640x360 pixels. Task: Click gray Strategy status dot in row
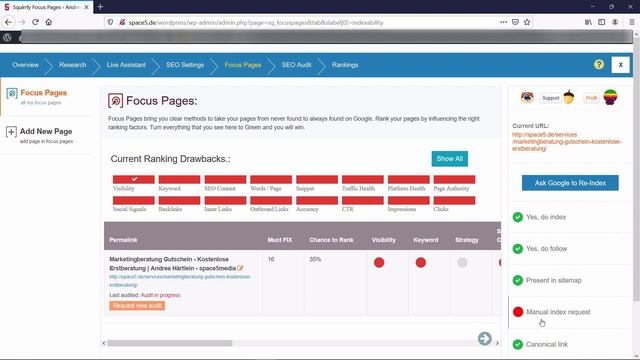coord(462,262)
